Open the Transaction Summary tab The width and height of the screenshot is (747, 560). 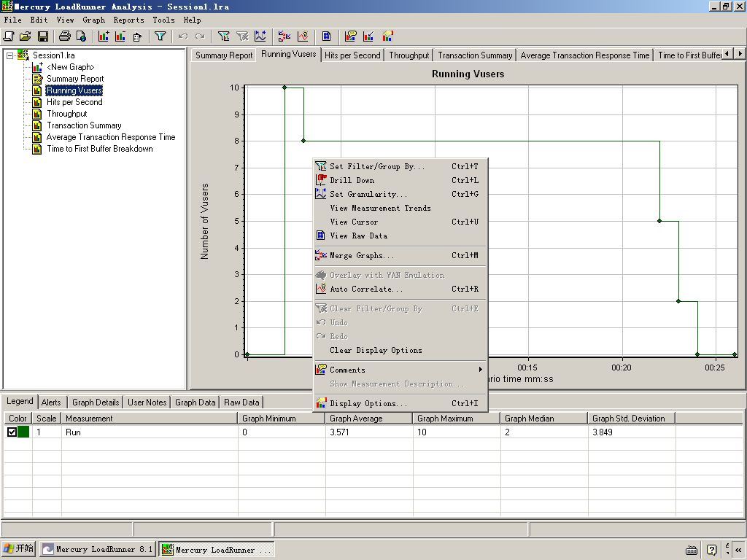pos(475,55)
